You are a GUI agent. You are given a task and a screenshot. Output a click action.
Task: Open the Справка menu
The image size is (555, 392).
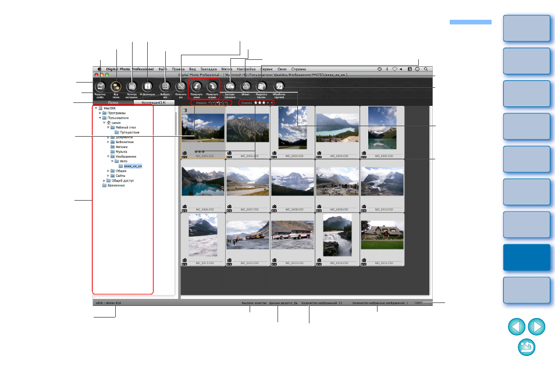[299, 69]
